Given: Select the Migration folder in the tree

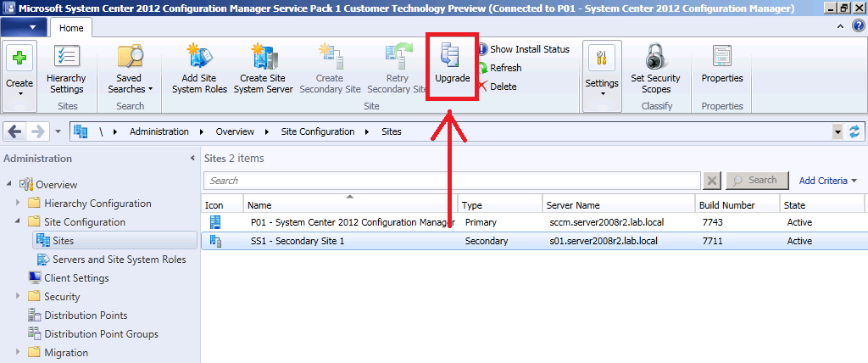Looking at the screenshot, I should point(66,353).
